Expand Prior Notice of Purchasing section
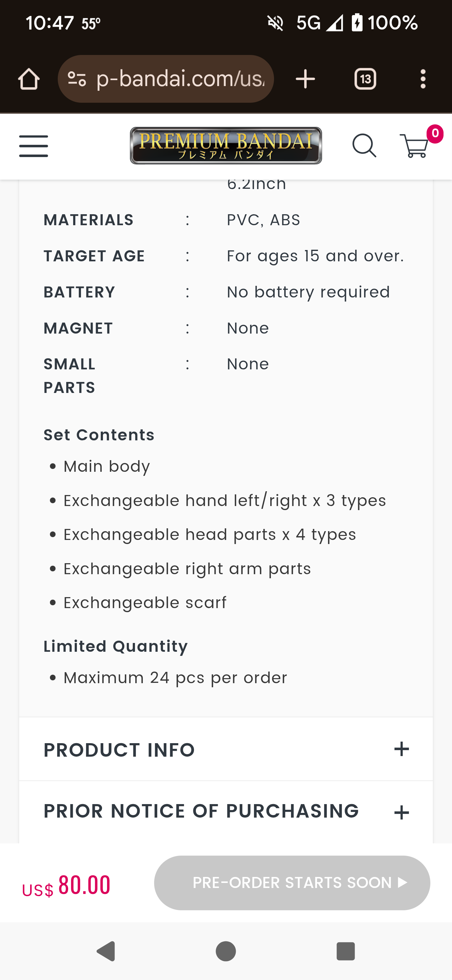 tap(201, 811)
